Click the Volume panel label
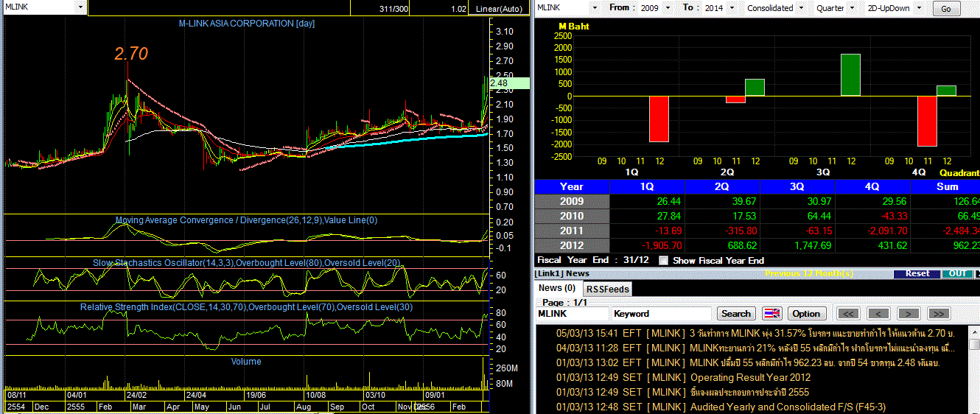Image resolution: width=980 pixels, height=414 pixels. [x=246, y=362]
